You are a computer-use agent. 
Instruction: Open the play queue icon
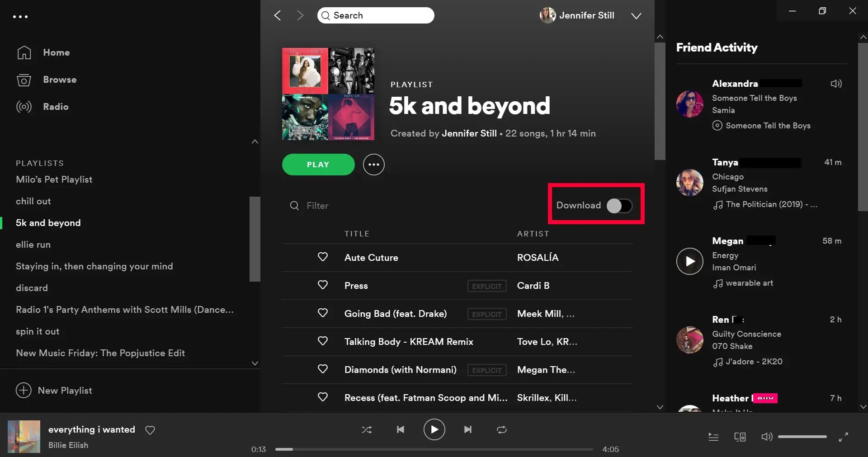tap(713, 437)
